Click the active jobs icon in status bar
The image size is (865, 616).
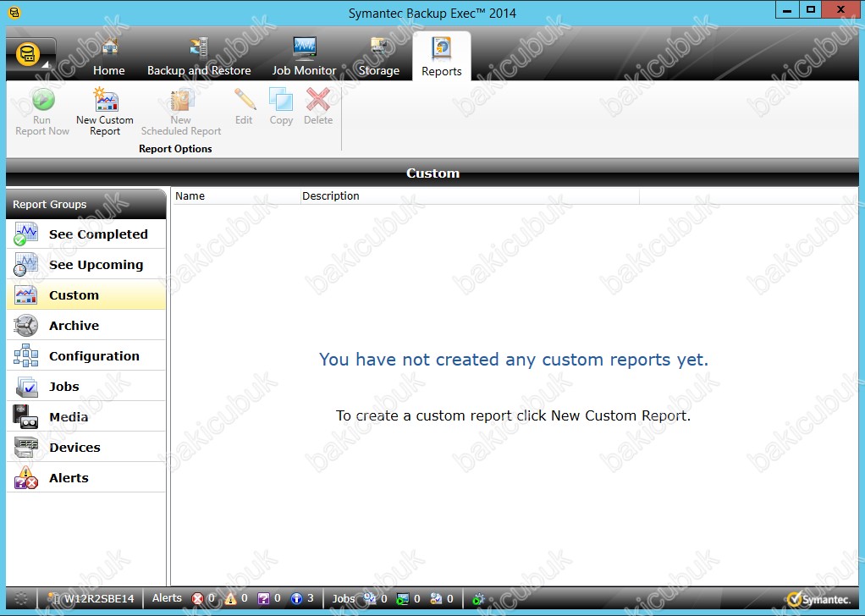click(403, 598)
